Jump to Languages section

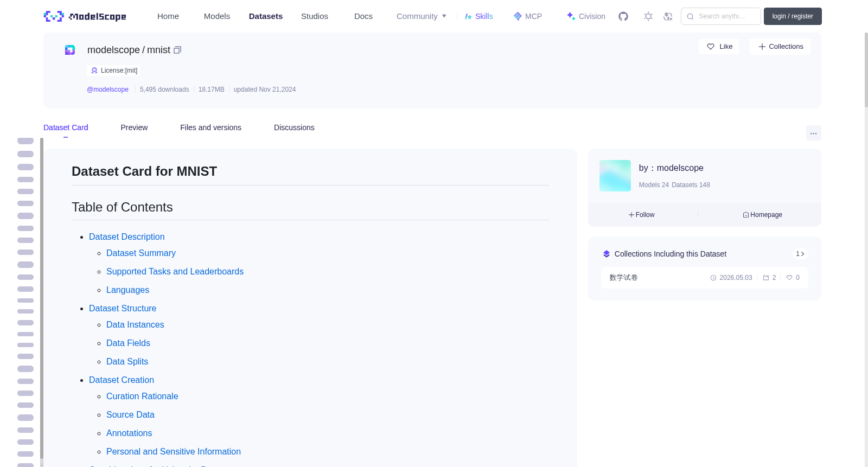click(x=127, y=290)
